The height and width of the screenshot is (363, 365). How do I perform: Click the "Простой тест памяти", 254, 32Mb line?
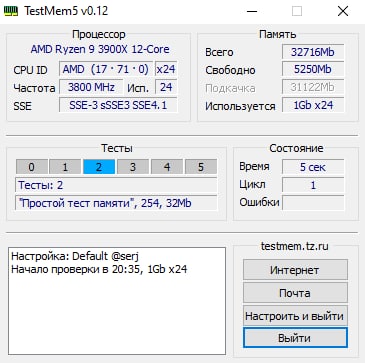tap(116, 203)
